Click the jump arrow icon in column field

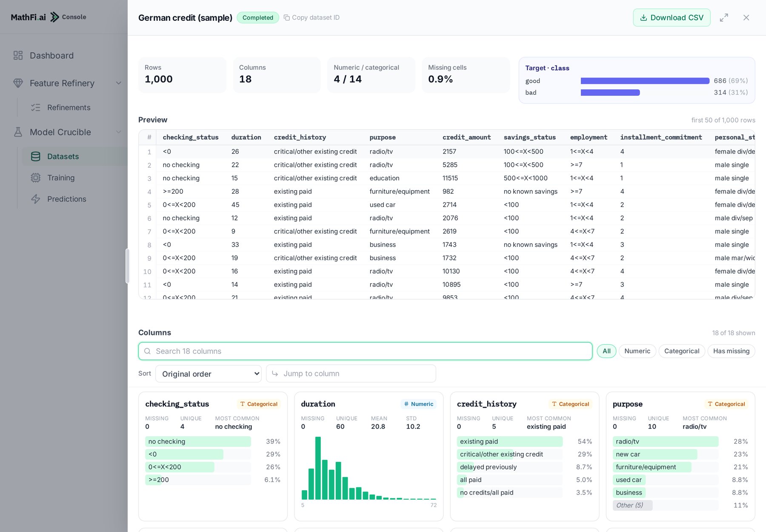[275, 373]
